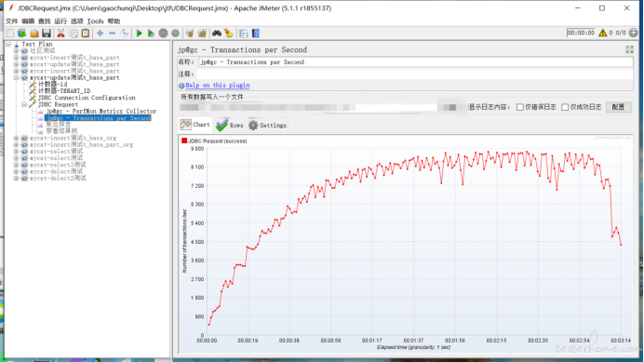Select 聚合报告 listener in tree

click(59, 125)
